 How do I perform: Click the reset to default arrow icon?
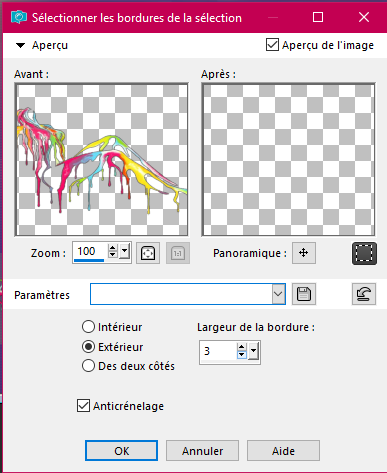[x=364, y=294]
